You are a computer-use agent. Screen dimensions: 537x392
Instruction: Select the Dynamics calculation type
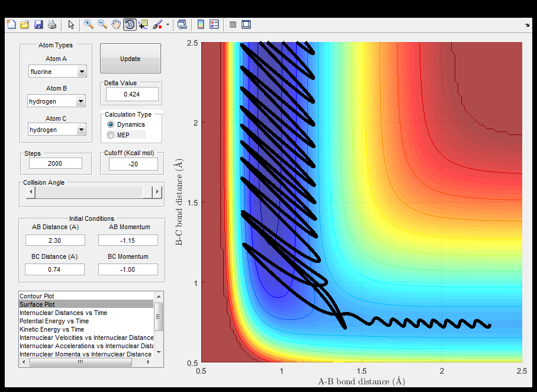click(111, 125)
